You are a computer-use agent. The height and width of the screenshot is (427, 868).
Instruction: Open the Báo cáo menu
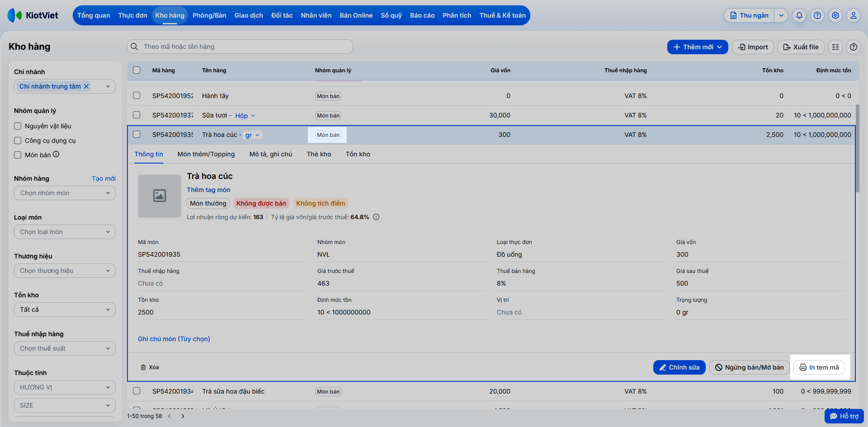422,15
